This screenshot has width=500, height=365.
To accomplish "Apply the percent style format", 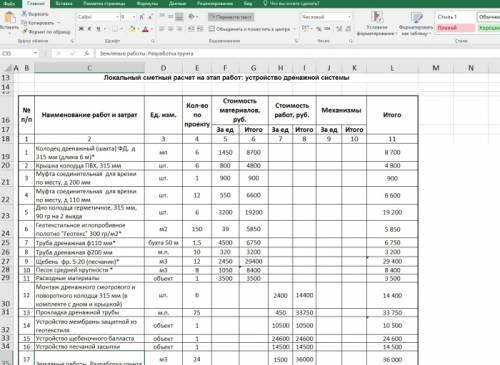I will pyautogui.click(x=319, y=29).
